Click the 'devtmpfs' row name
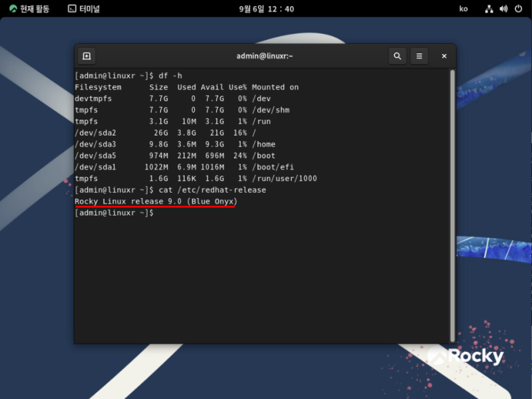532x399 pixels. [93, 98]
